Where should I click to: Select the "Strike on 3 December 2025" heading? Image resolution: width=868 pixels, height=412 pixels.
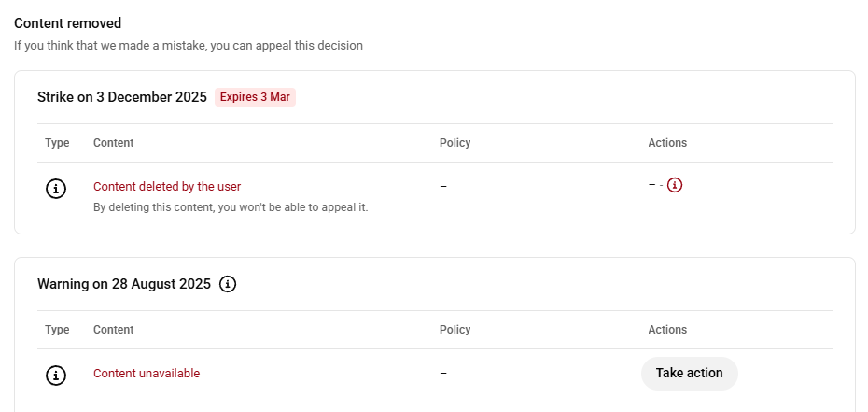tap(122, 97)
